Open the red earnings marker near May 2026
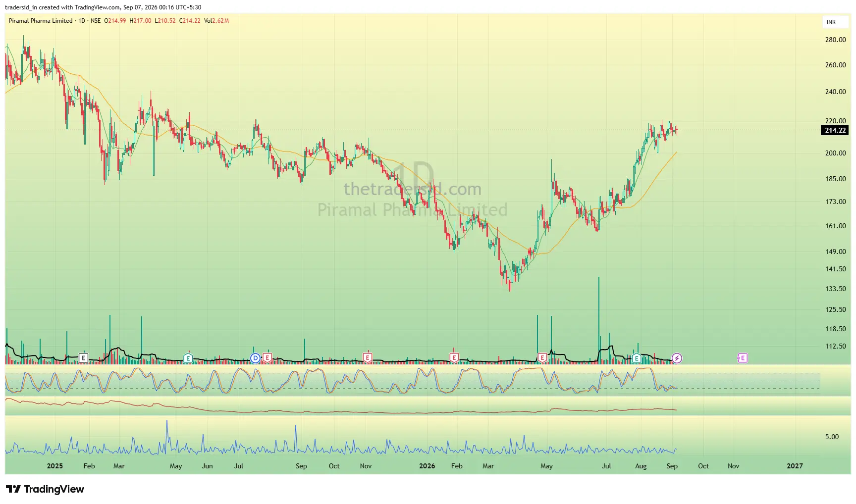Image resolution: width=856 pixels, height=504 pixels. 542,357
